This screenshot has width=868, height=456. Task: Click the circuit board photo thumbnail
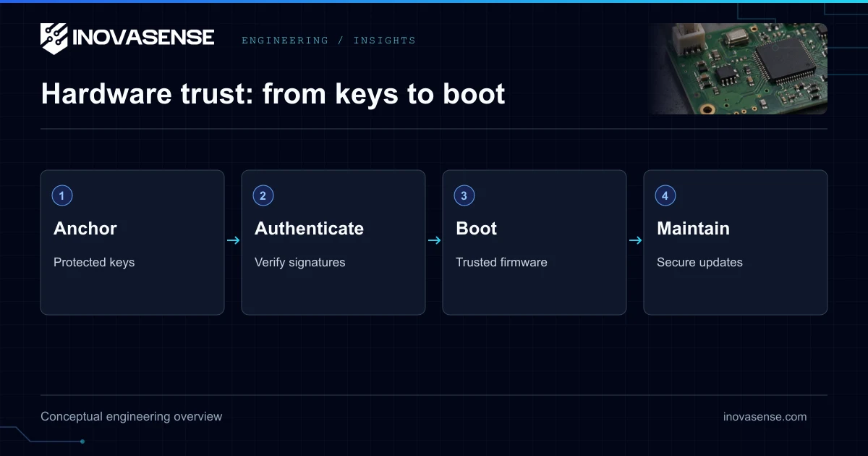point(737,69)
